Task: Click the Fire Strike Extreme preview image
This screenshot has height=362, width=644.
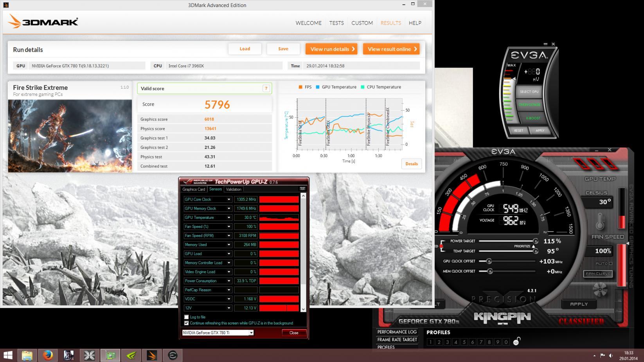Action: [70, 136]
